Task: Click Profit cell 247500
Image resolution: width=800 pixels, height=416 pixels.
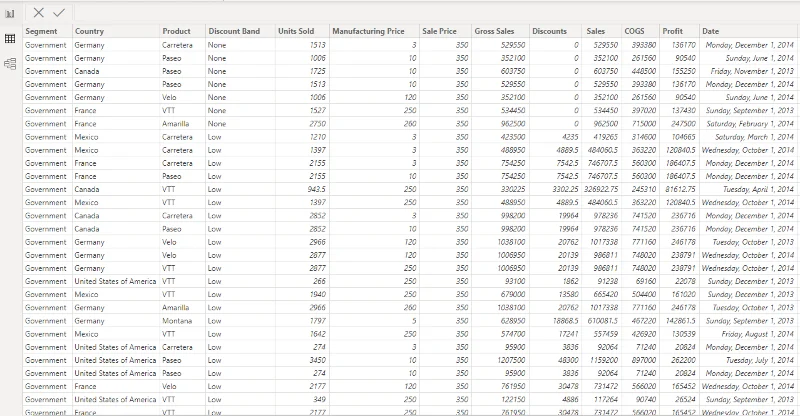Action: click(x=683, y=124)
